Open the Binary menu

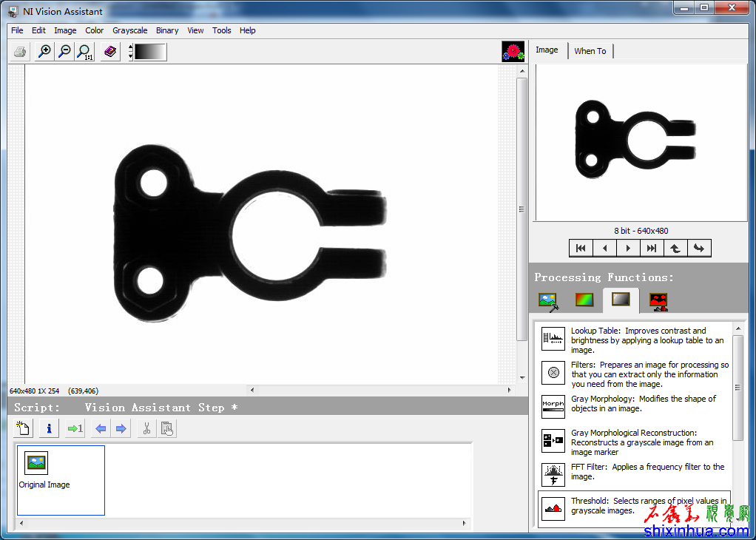point(167,30)
